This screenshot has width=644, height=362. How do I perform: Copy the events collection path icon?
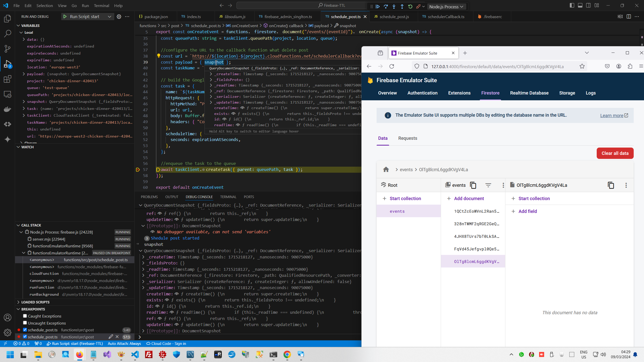pyautogui.click(x=473, y=185)
